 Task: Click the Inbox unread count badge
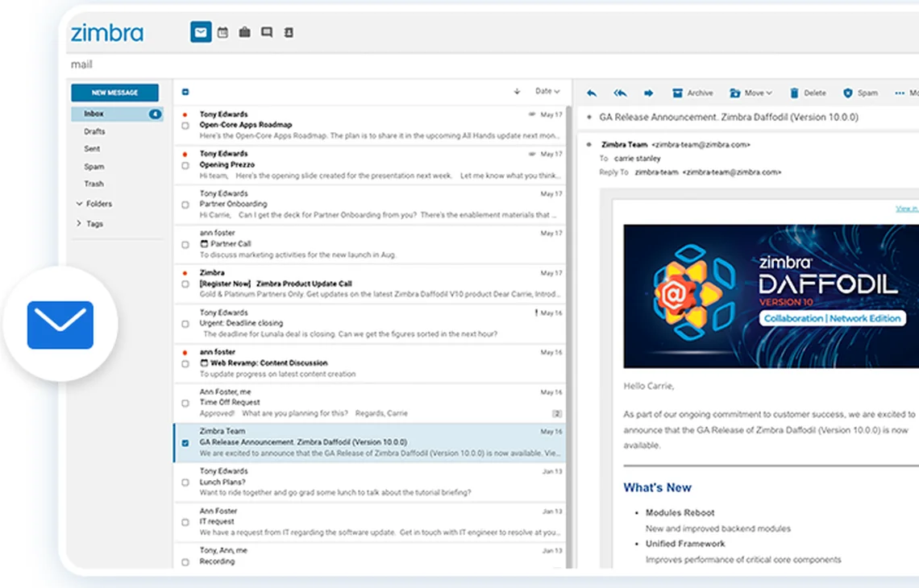click(155, 114)
